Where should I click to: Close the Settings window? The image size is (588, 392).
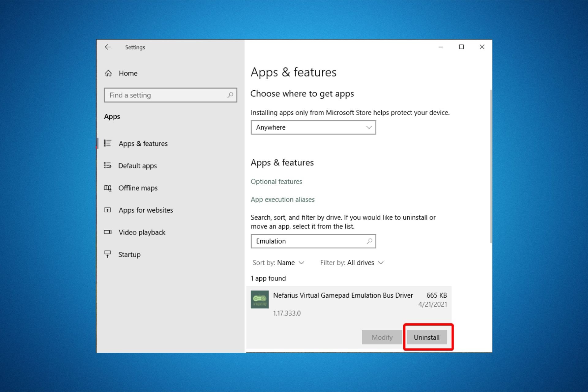(x=482, y=47)
